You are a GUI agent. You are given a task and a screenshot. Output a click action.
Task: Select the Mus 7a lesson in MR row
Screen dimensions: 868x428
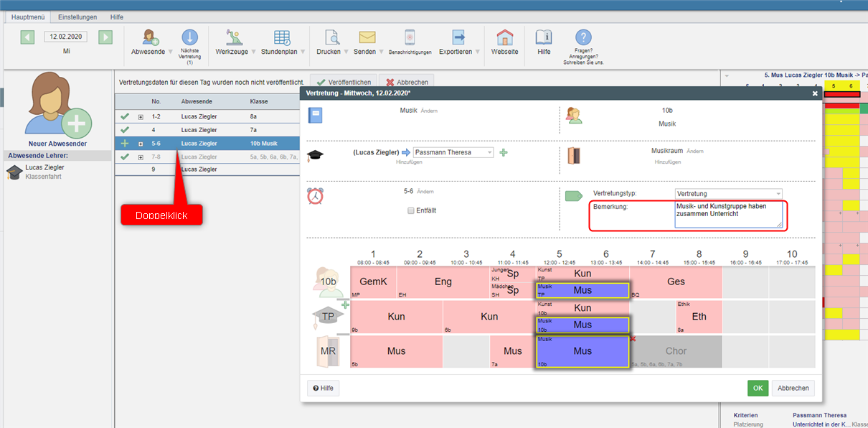[512, 351]
